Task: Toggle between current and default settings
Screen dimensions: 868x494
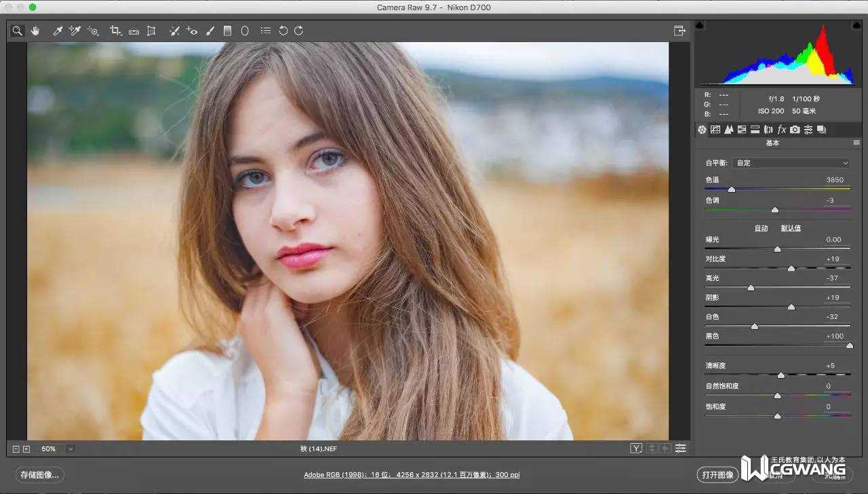Action: (680, 449)
